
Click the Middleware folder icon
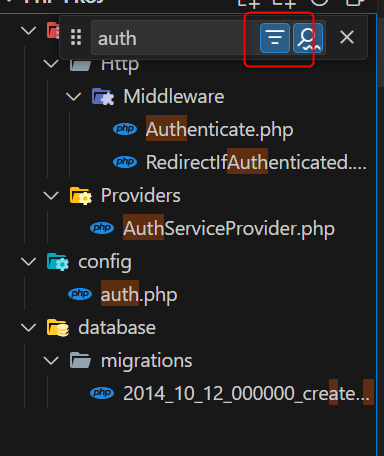(103, 97)
